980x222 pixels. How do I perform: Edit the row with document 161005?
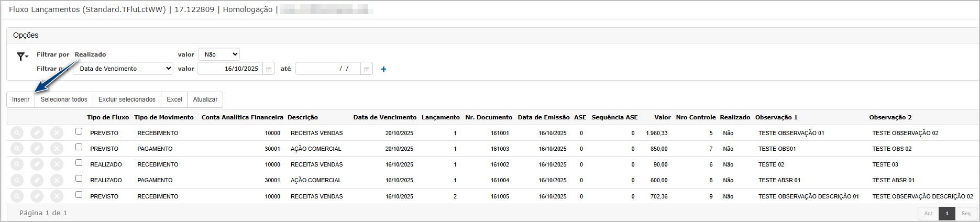(37, 196)
